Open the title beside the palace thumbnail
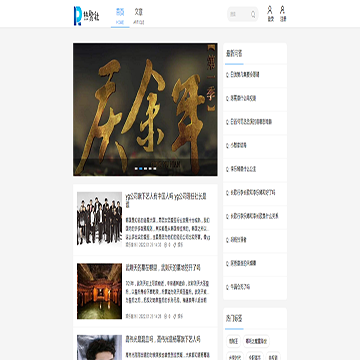 [x=163, y=268]
